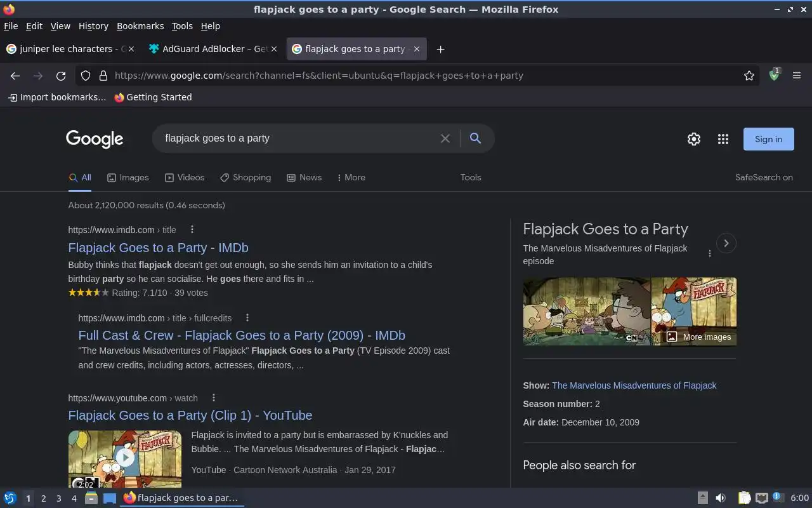Open the tracking protection shield icon
This screenshot has width=812, height=508.
tap(86, 76)
